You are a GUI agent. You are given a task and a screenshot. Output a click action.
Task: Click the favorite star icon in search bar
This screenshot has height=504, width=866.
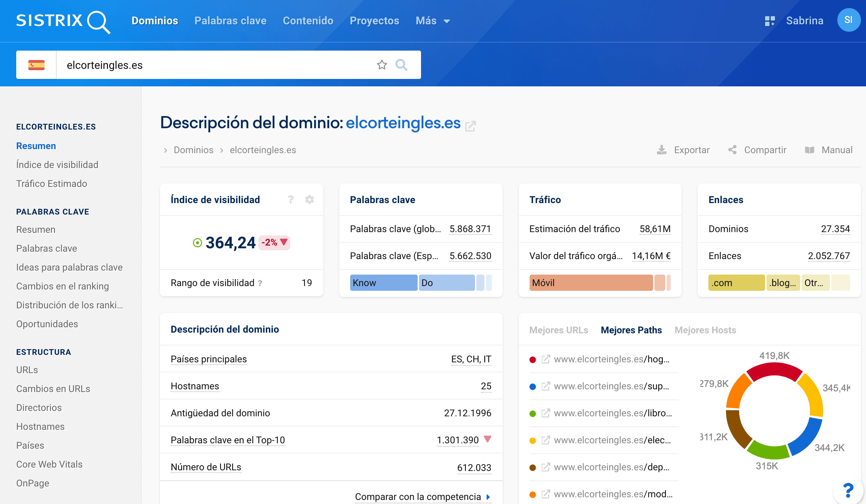pos(382,64)
